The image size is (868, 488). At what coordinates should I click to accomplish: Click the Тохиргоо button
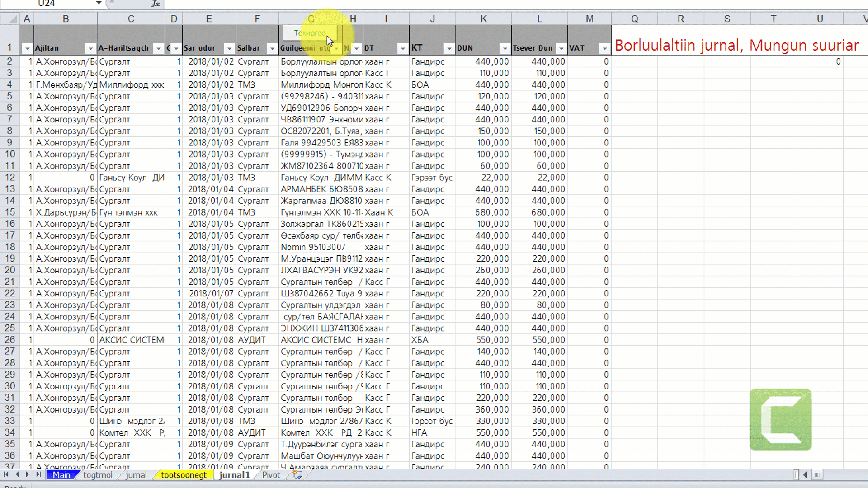[x=310, y=33]
